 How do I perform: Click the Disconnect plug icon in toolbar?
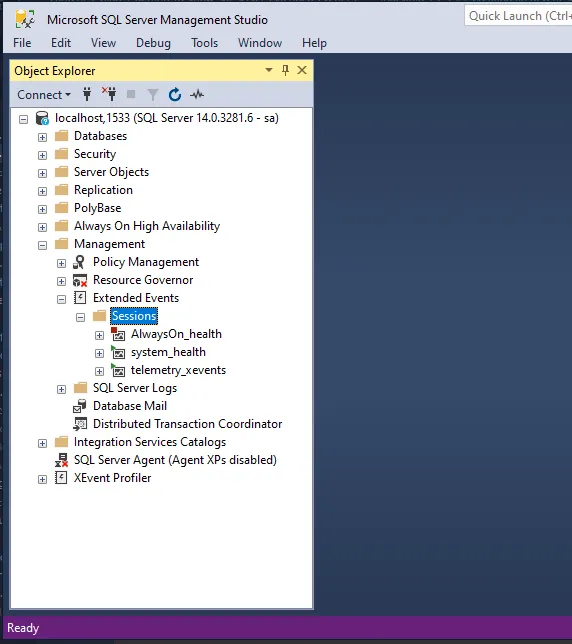(110, 94)
